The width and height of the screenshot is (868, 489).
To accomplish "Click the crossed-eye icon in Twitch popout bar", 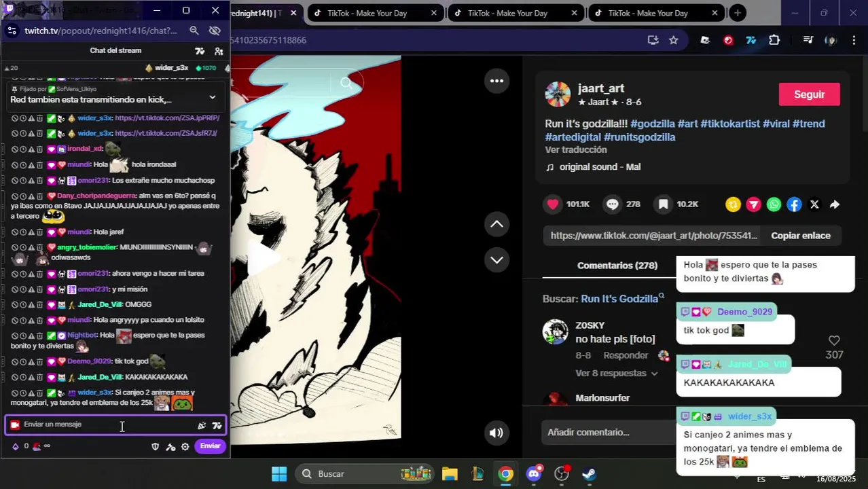I will click(215, 31).
